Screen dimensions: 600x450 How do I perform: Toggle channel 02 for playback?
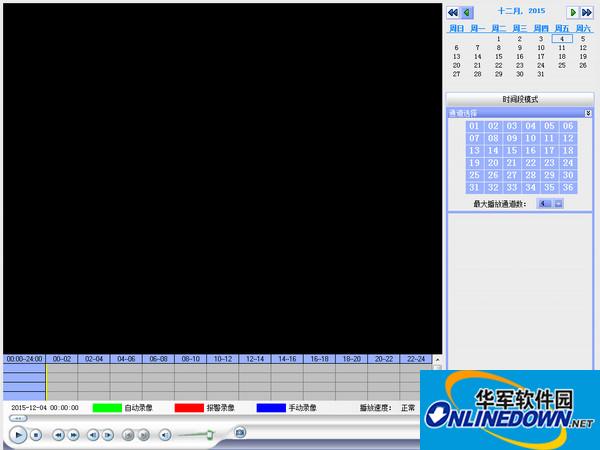[493, 126]
